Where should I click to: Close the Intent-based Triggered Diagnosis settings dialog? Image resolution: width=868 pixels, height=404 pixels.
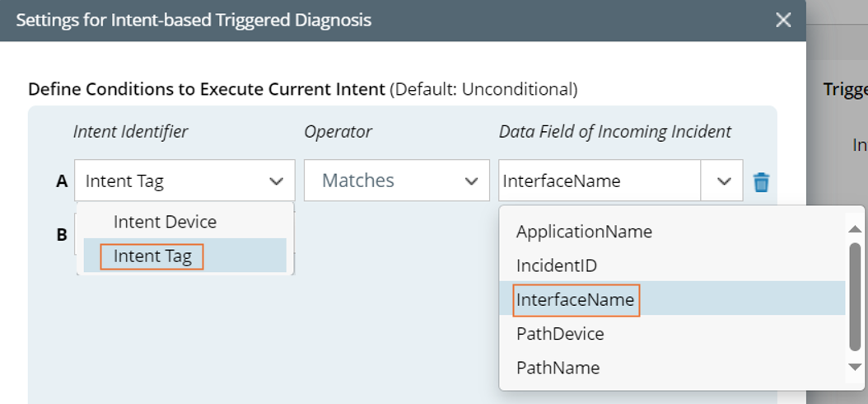click(x=783, y=21)
